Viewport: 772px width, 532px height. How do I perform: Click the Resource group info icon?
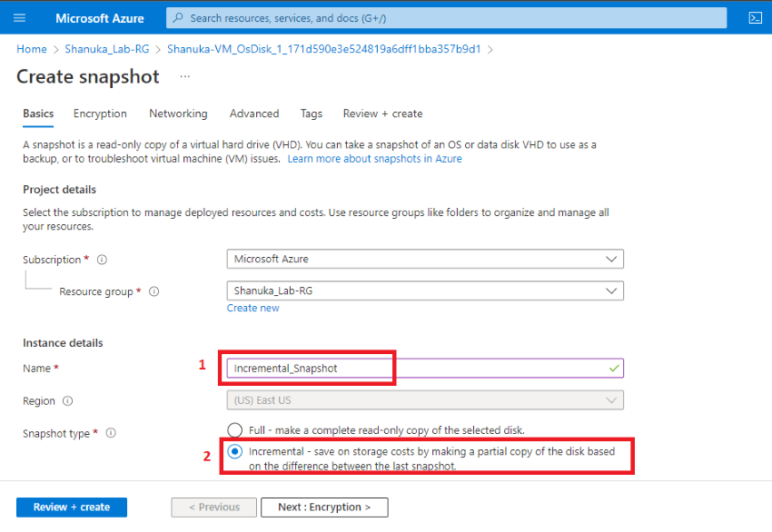[x=153, y=291]
